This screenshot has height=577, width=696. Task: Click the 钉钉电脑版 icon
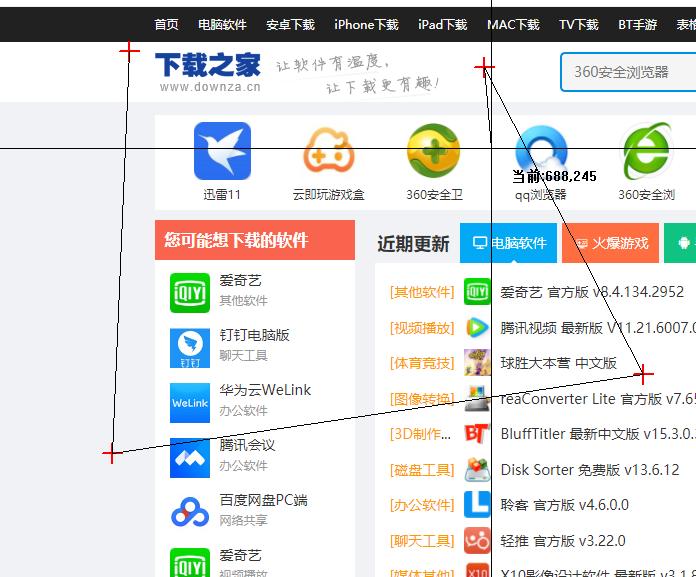[x=190, y=348]
